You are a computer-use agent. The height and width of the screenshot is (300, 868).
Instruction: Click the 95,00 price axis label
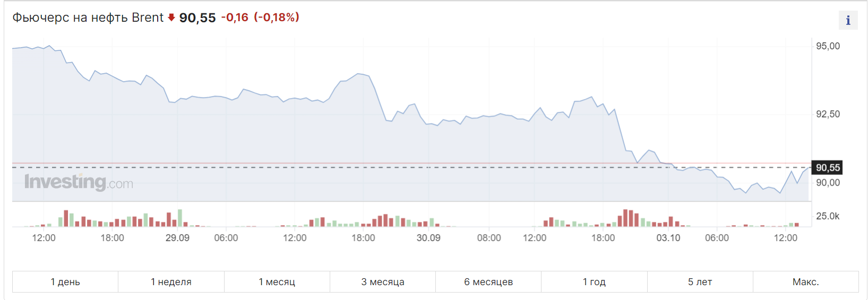pos(828,46)
